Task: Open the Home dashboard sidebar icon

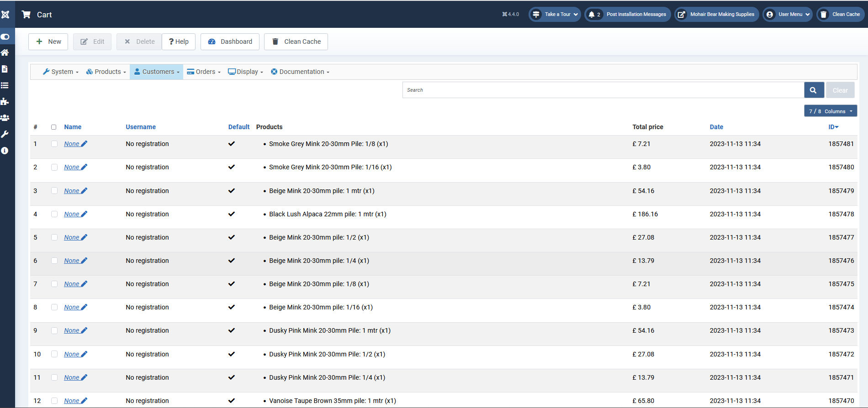Action: coord(5,52)
